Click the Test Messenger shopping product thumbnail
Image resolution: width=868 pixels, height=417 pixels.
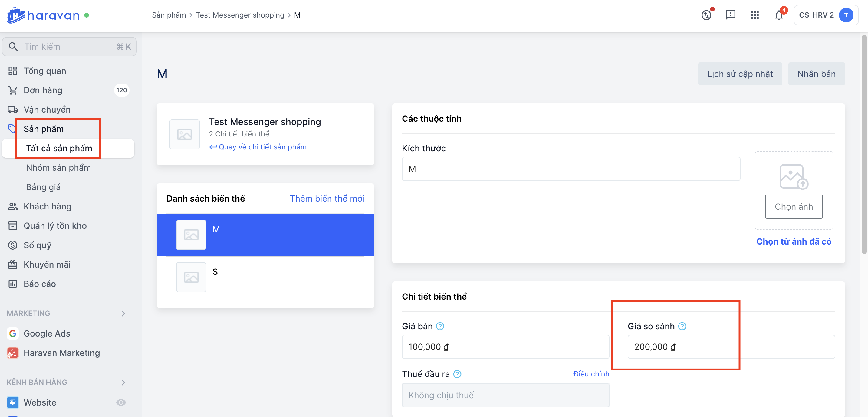(184, 134)
